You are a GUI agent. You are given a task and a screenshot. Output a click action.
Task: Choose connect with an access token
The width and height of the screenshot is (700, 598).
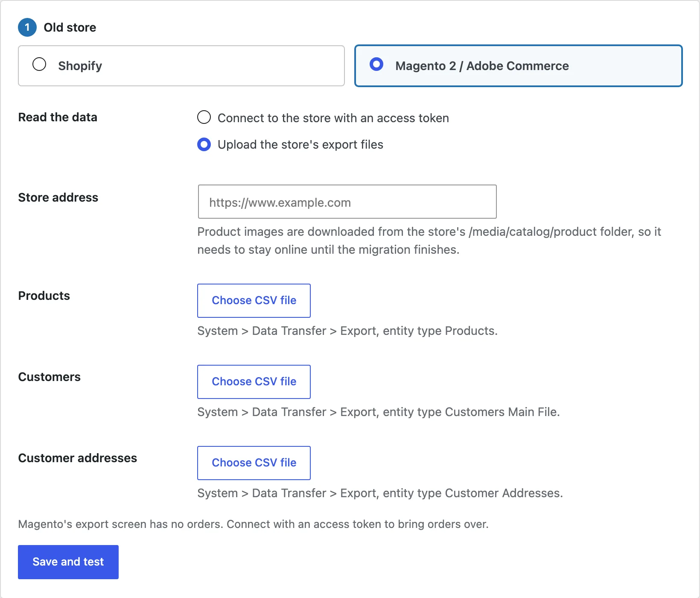(x=323, y=118)
